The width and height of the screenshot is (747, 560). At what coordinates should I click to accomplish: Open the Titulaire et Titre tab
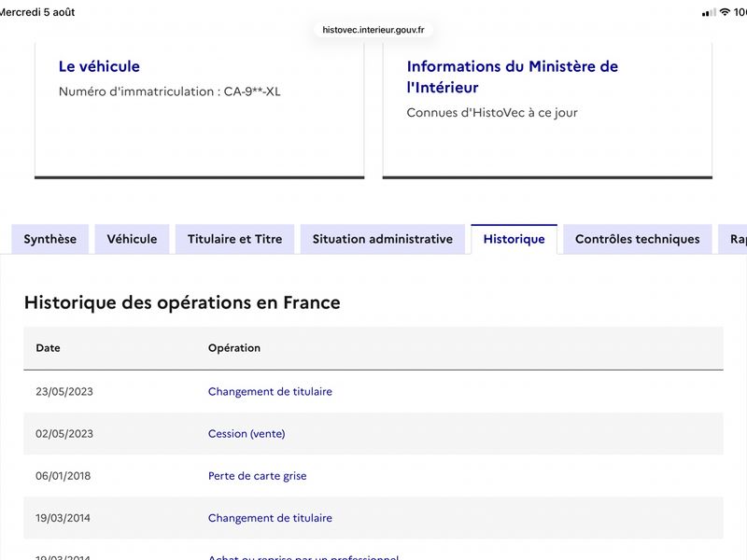(x=235, y=239)
